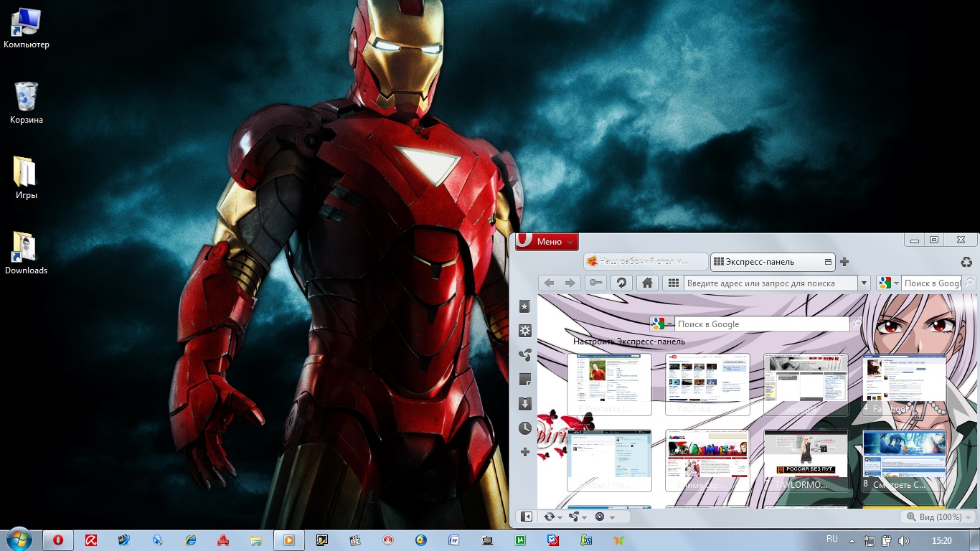Viewport: 980px width, 551px height.
Task: Click the 15:20 system clock
Action: pos(942,540)
